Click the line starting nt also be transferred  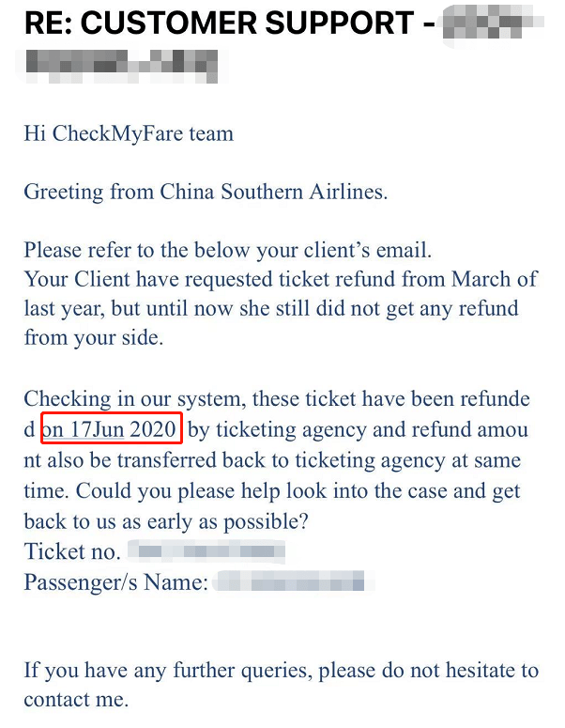pos(272,460)
